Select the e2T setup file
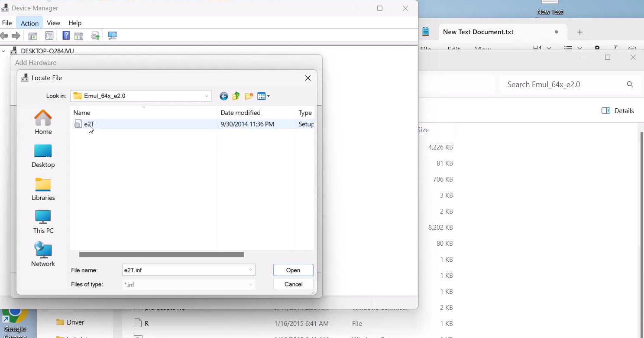Image resolution: width=644 pixels, height=338 pixels. tap(89, 124)
